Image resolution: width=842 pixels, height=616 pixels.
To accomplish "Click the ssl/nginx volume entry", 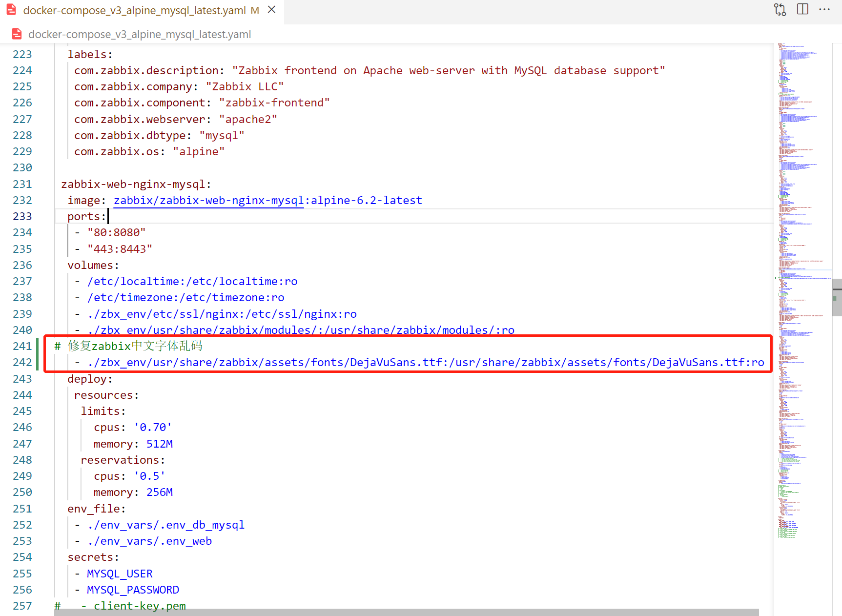I will point(222,314).
